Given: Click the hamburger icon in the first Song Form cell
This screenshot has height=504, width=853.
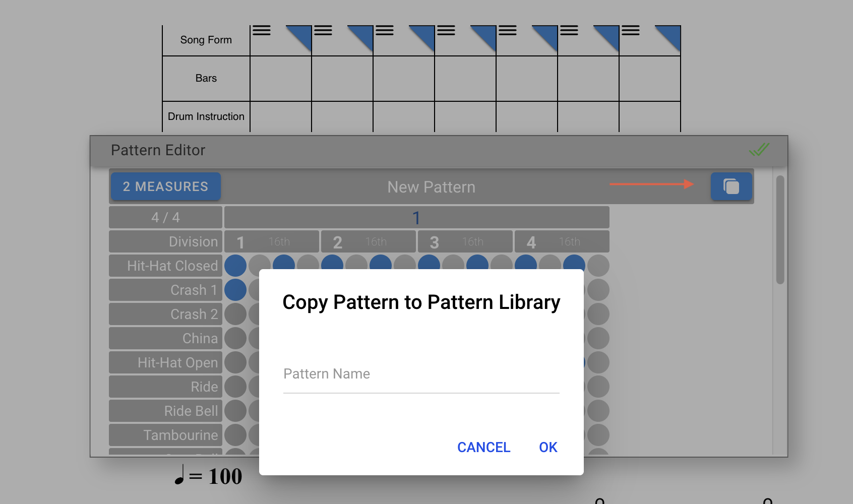Looking at the screenshot, I should (261, 31).
